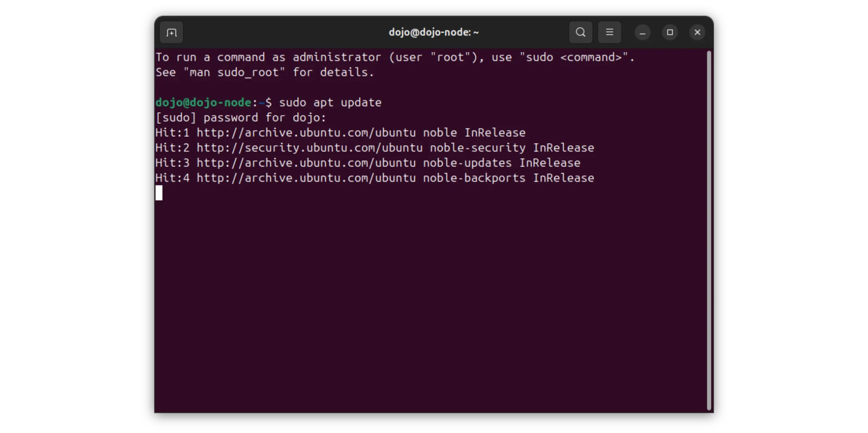The image size is (868, 433).
Task: Click the window title dojo@dojo-node: ~
Action: pyautogui.click(x=433, y=33)
